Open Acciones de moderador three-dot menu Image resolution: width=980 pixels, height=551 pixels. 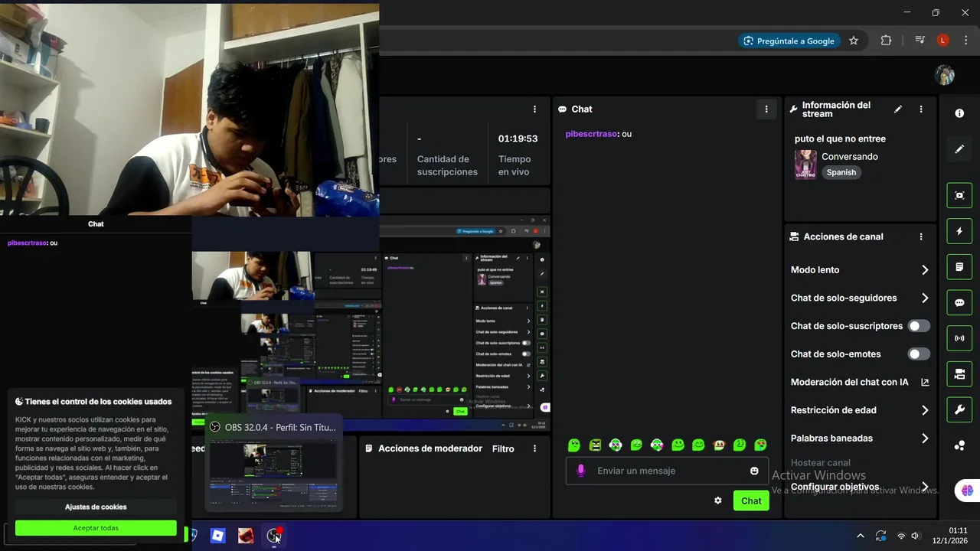(534, 448)
